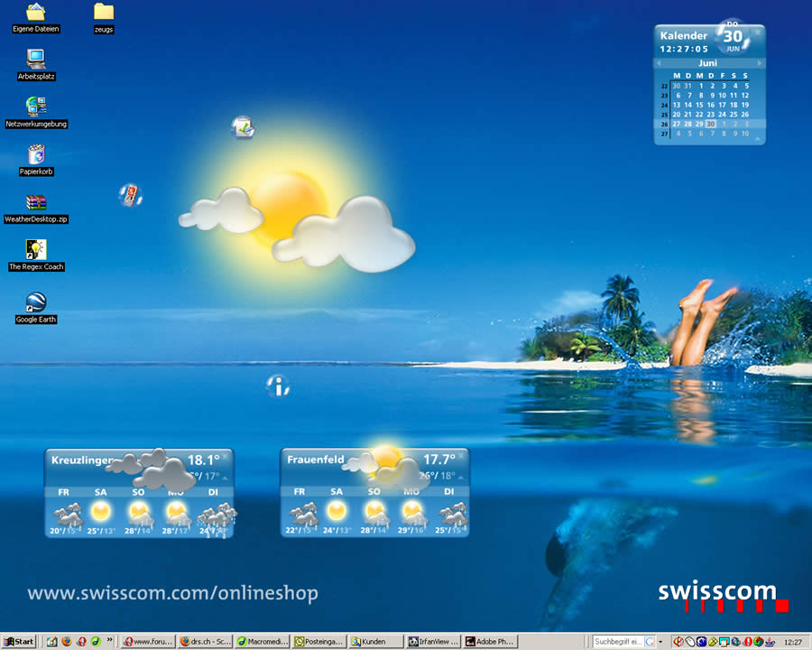The height and width of the screenshot is (650, 812).
Task: Switch to IrfanView taskbar window
Action: (433, 642)
